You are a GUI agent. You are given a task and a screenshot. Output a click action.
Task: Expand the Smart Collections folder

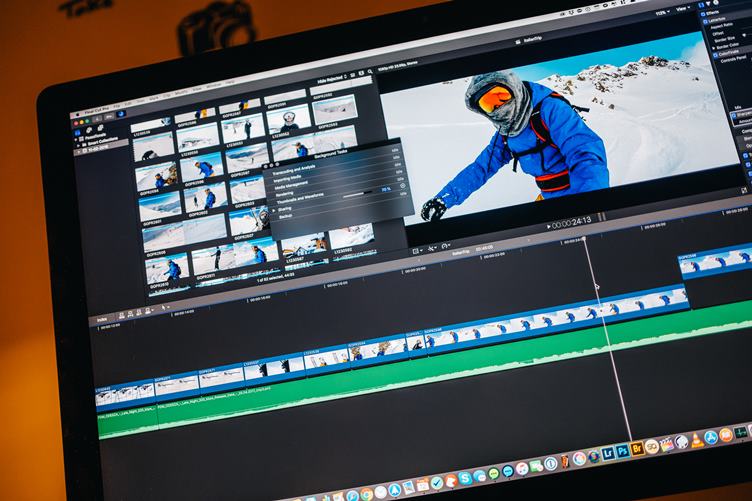tap(78, 145)
